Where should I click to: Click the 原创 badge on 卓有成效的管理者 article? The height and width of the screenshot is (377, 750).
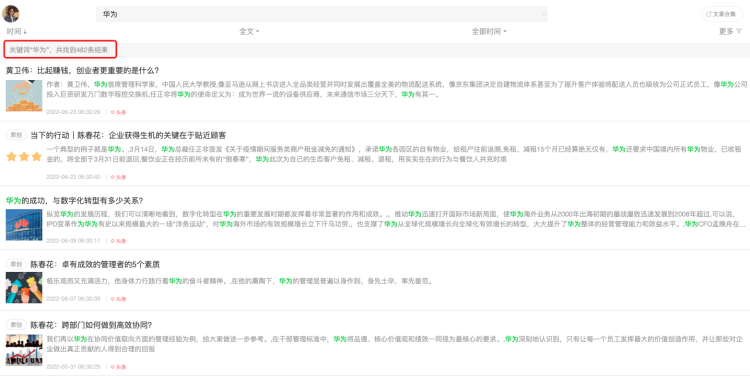point(16,264)
